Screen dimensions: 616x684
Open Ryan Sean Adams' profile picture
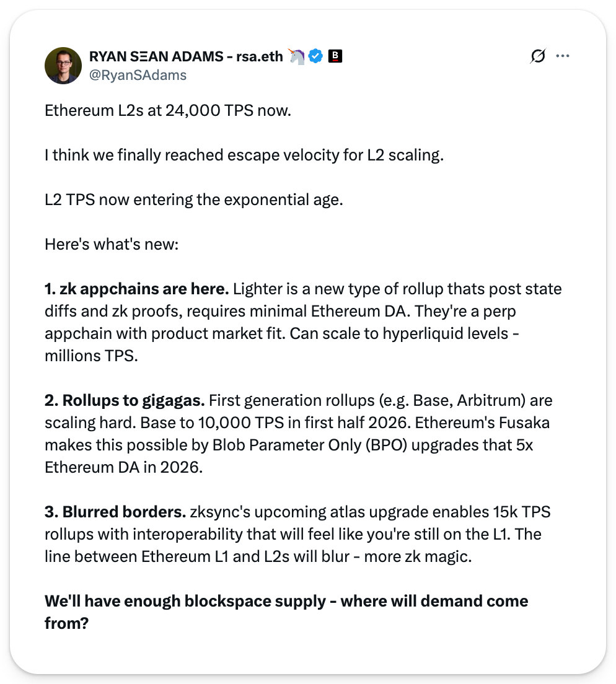click(63, 65)
